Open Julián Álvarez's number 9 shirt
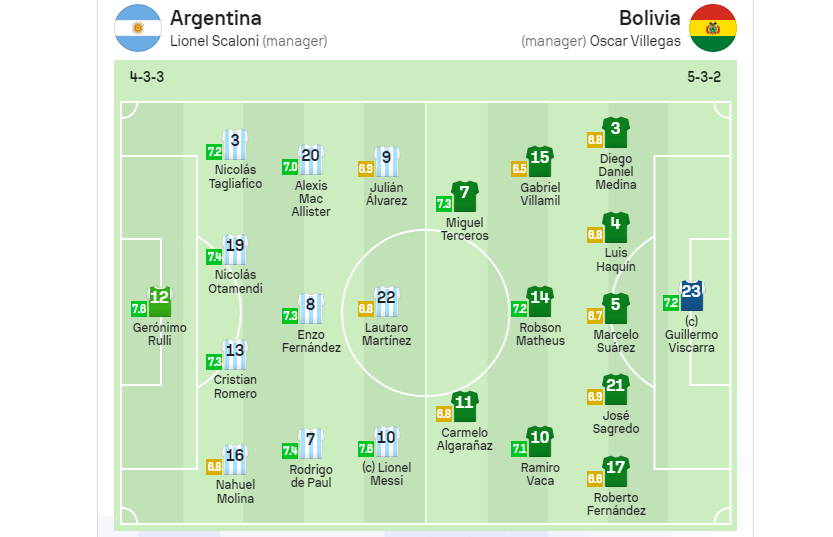The image size is (833, 537). [386, 161]
